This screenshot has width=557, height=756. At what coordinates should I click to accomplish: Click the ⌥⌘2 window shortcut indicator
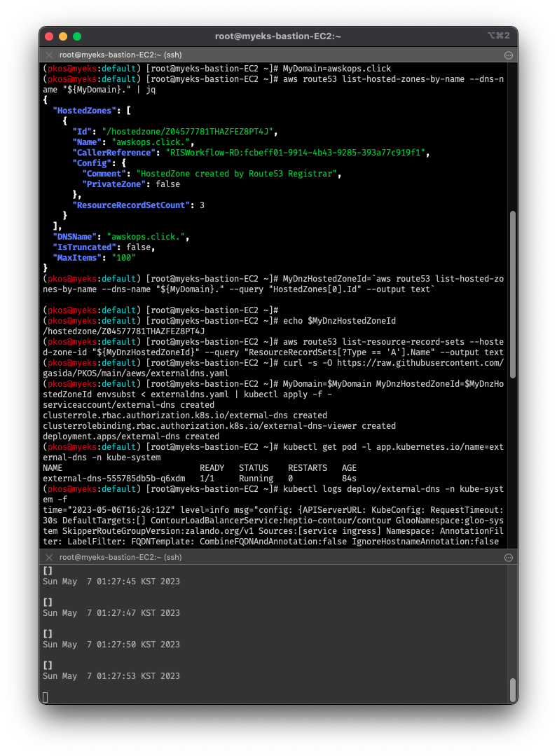[x=499, y=36]
